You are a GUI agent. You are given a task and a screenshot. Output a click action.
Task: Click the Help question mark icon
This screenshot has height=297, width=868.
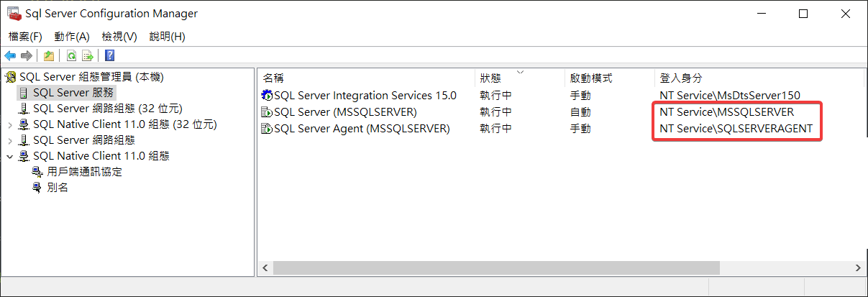(109, 55)
